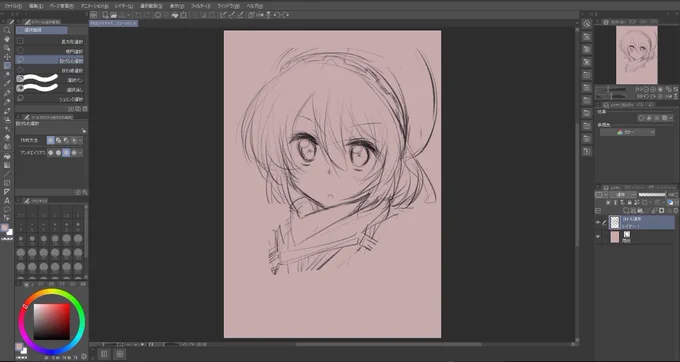Screen dimensions: 680x362
Task: Open the Animation menu
Action: point(95,6)
